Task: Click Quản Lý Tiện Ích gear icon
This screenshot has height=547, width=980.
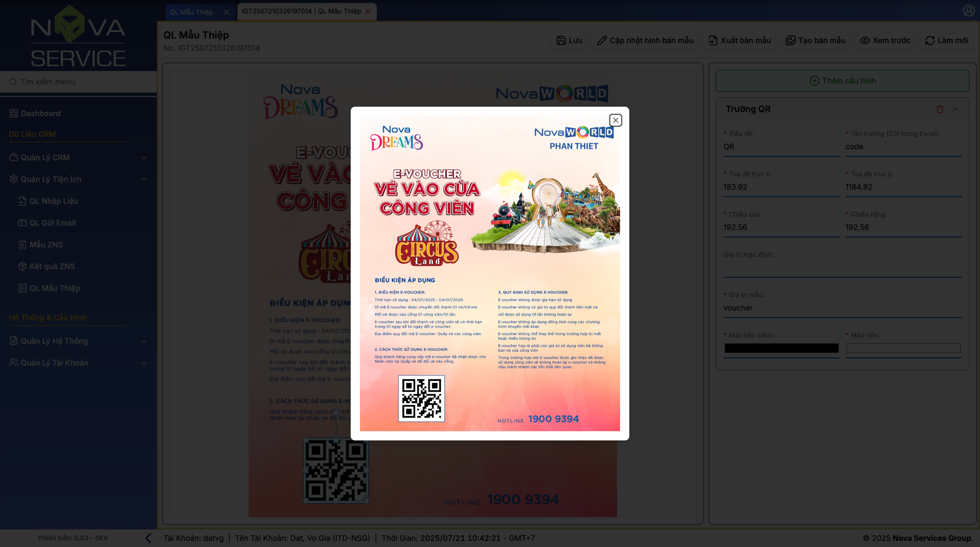Action: click(14, 179)
